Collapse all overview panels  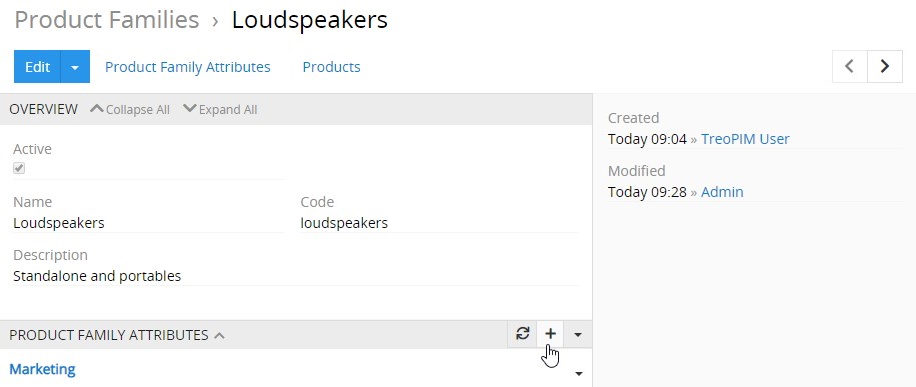131,109
